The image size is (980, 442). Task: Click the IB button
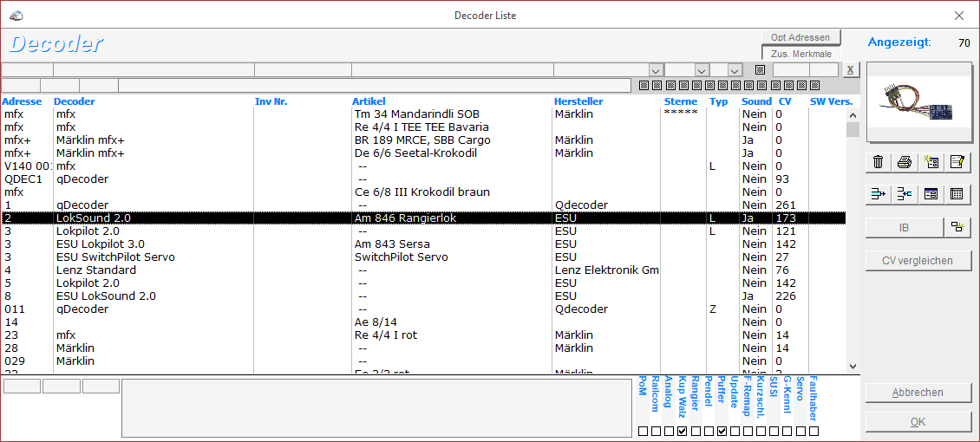904,228
